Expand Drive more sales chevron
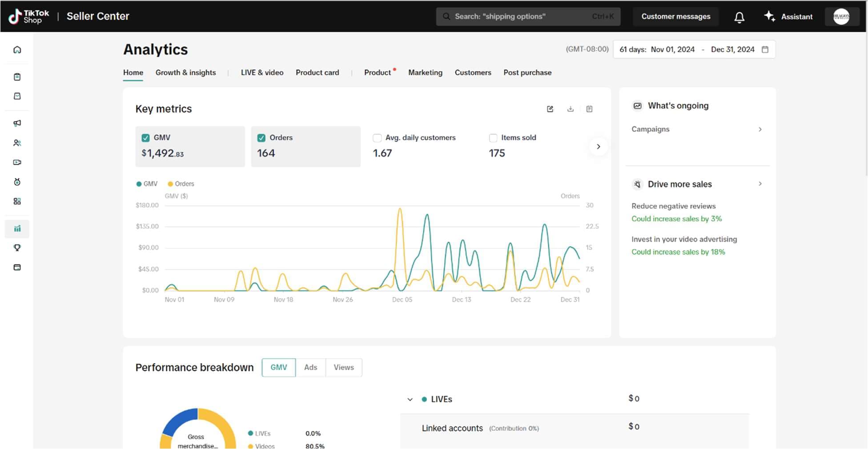This screenshot has width=868, height=449. [x=760, y=184]
